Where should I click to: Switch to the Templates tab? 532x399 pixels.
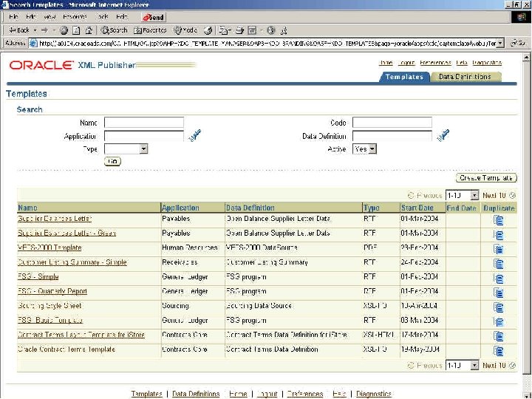[x=404, y=77]
